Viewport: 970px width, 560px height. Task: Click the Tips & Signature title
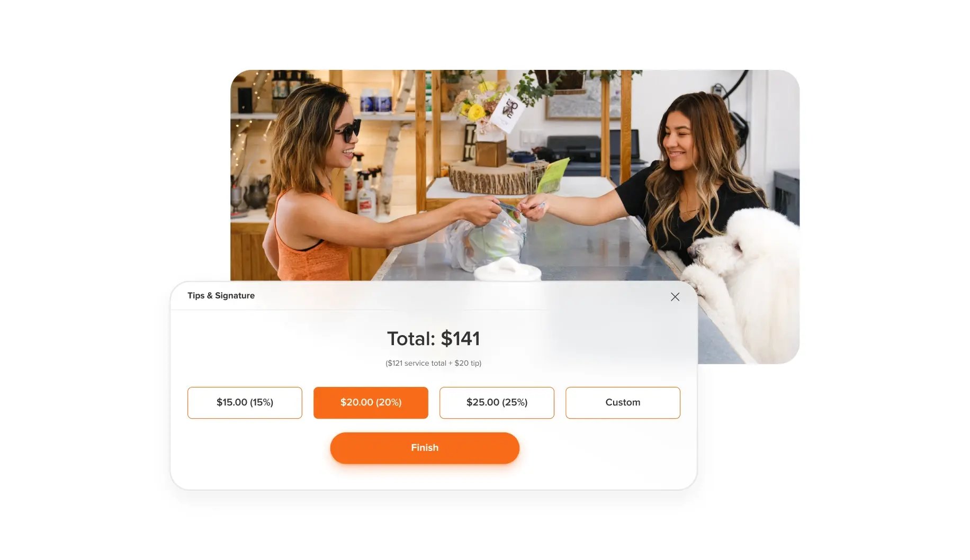(x=221, y=295)
